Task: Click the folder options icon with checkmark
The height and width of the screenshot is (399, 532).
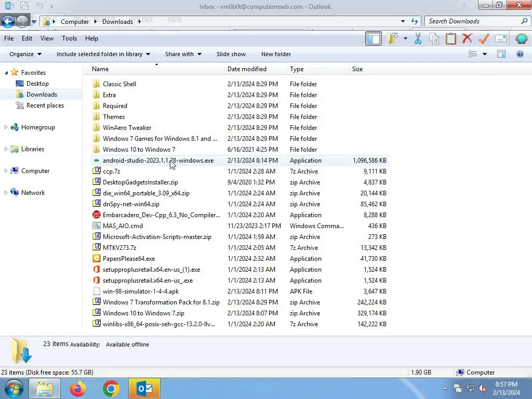Action: click(x=393, y=38)
